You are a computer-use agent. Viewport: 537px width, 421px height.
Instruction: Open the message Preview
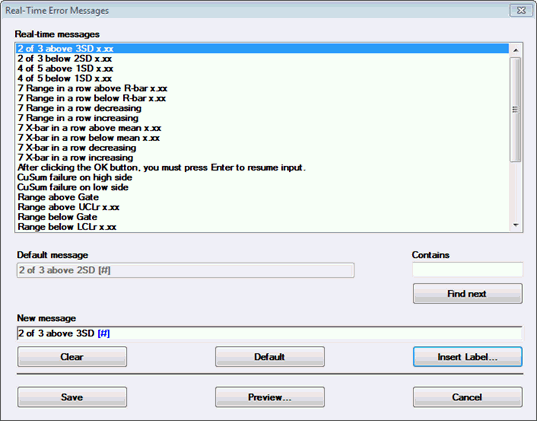click(270, 397)
